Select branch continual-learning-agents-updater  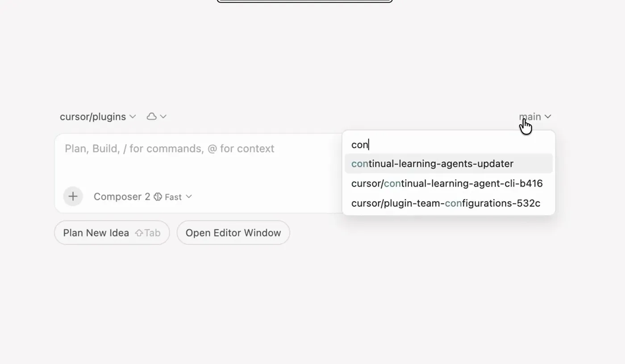coord(432,164)
